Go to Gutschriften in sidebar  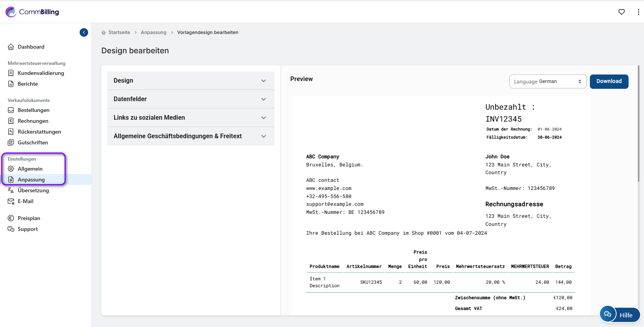(33, 142)
